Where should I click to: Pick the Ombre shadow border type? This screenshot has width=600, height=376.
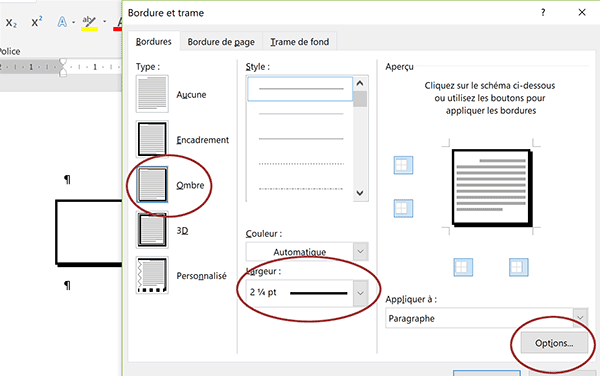[152, 184]
